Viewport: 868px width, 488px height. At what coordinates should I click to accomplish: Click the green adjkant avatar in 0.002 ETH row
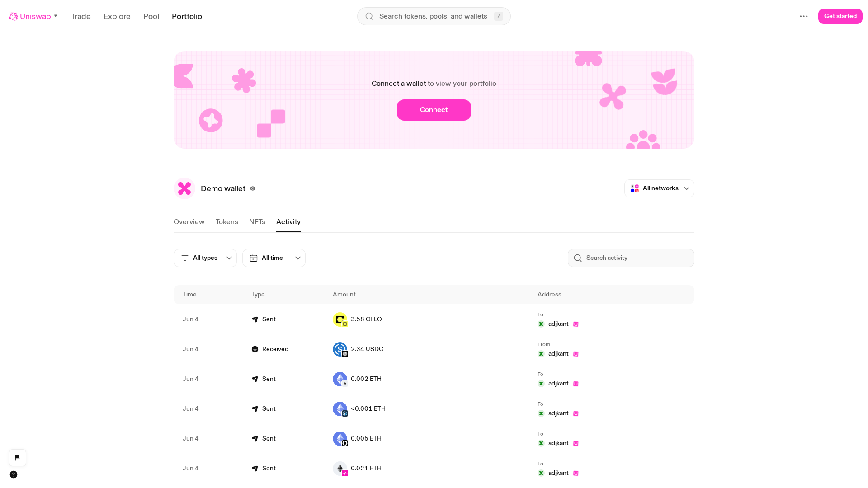coord(541,384)
